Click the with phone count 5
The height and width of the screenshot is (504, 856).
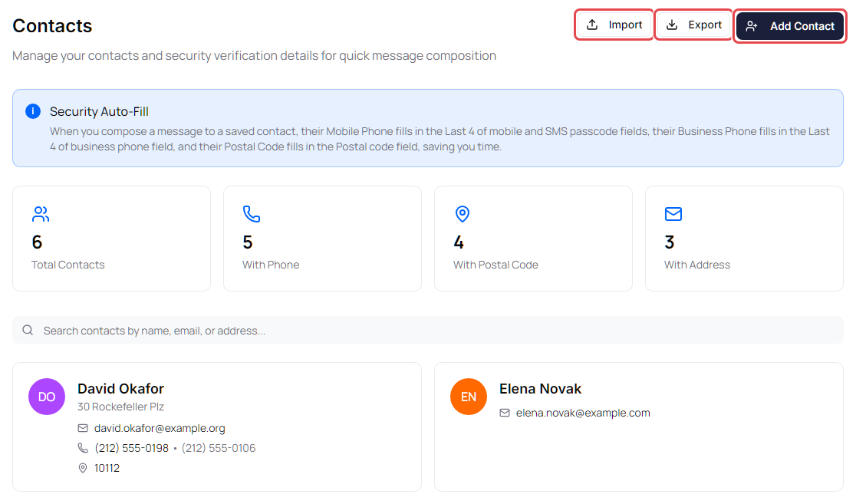(248, 242)
